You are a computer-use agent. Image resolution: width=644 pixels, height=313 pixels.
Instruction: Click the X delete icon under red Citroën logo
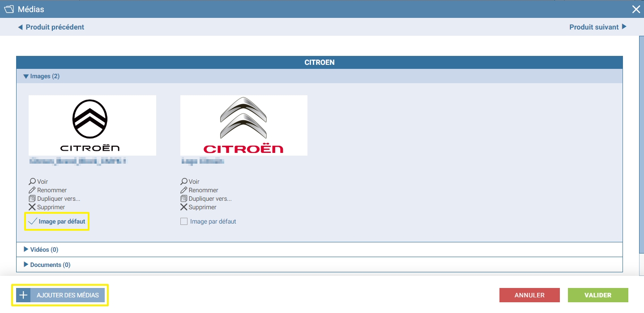point(184,207)
